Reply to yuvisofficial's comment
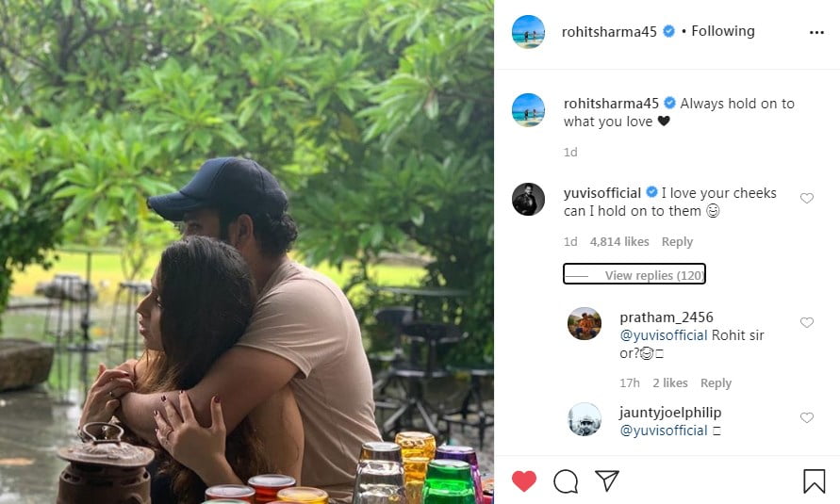 (x=677, y=242)
